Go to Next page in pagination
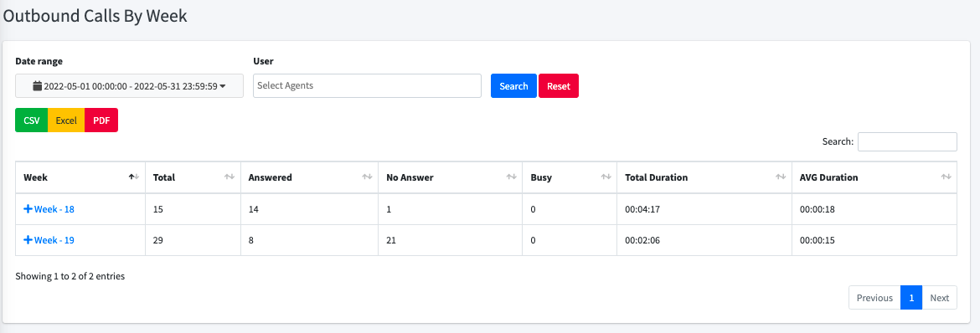 click(939, 297)
